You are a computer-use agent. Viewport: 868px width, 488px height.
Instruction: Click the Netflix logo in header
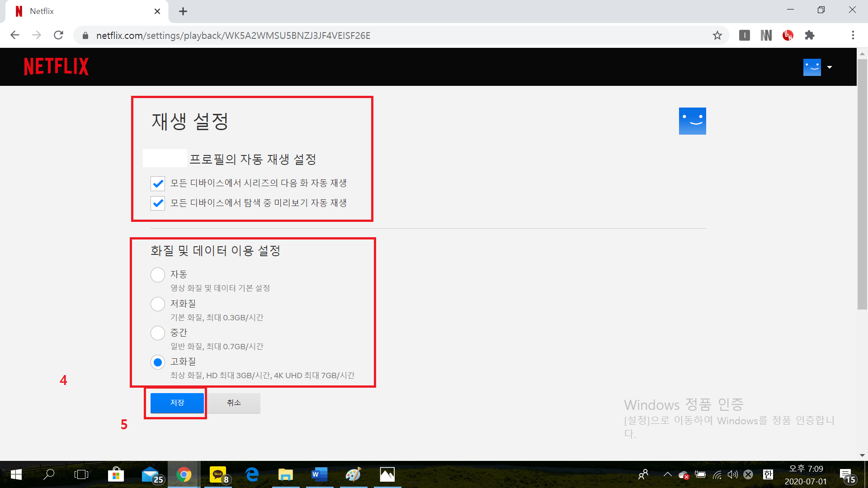click(56, 66)
